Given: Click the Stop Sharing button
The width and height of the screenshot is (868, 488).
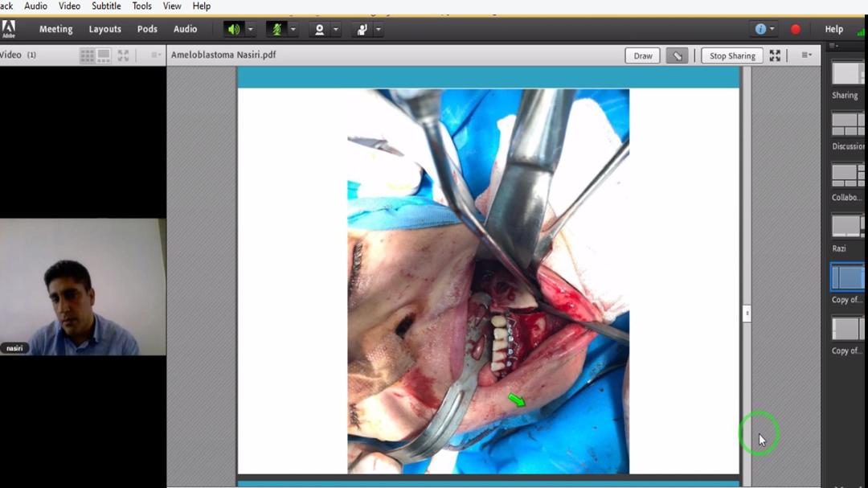Looking at the screenshot, I should [x=731, y=55].
